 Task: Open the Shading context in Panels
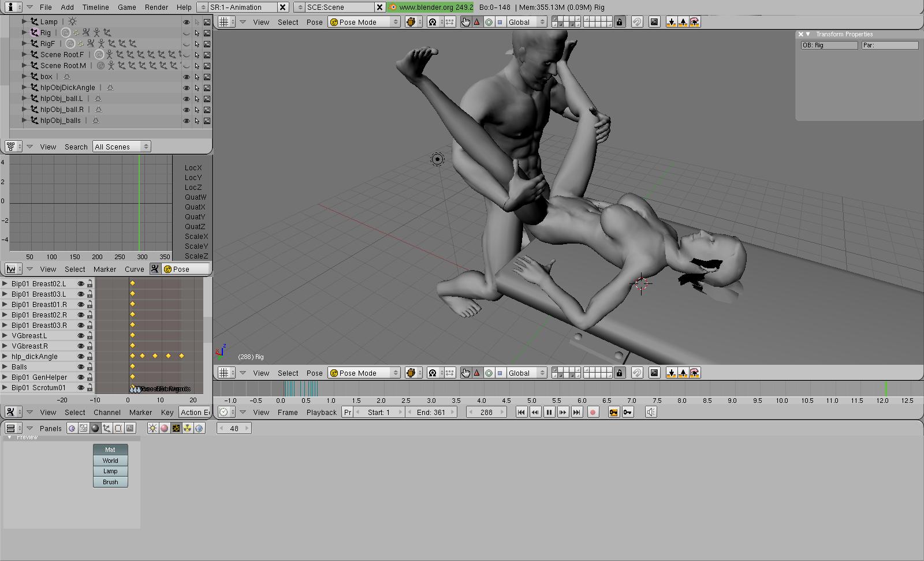[x=95, y=428]
